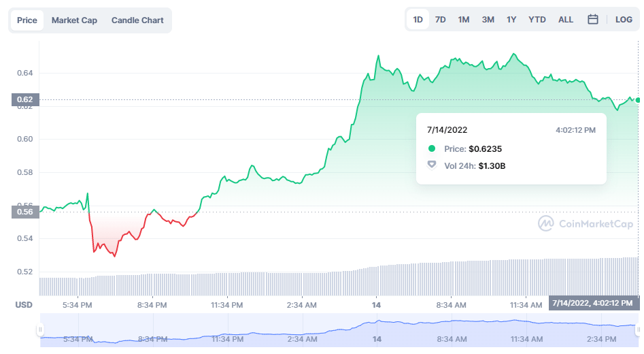The height and width of the screenshot is (354, 644).
Task: Select the 1D time range
Action: click(x=418, y=20)
